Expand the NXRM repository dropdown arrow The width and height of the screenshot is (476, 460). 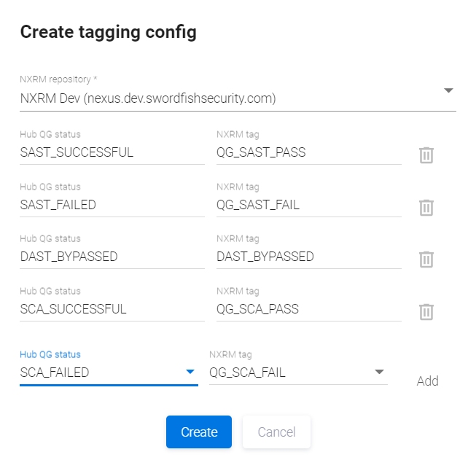coord(448,90)
